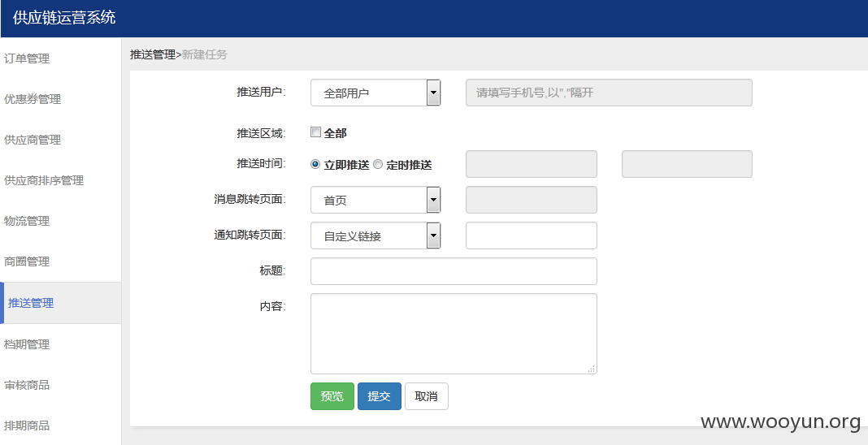
Task: Select 物流管理 sidebar entry
Action: pyautogui.click(x=27, y=221)
